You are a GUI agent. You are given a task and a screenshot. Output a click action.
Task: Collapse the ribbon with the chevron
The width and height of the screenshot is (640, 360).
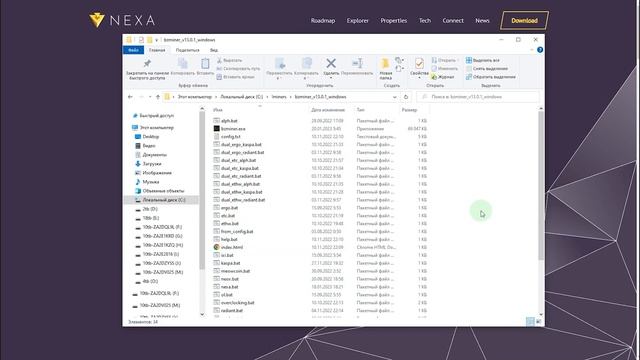coord(532,50)
